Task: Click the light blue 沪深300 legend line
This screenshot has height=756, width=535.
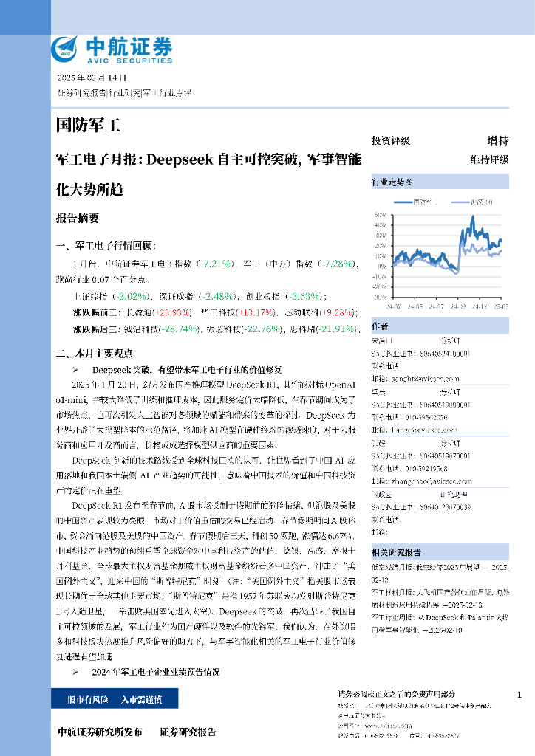Action: 460,202
